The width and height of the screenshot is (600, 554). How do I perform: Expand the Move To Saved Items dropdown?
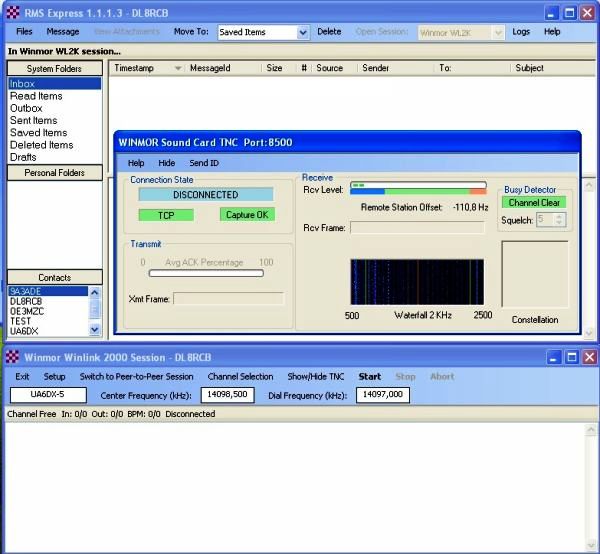point(303,33)
